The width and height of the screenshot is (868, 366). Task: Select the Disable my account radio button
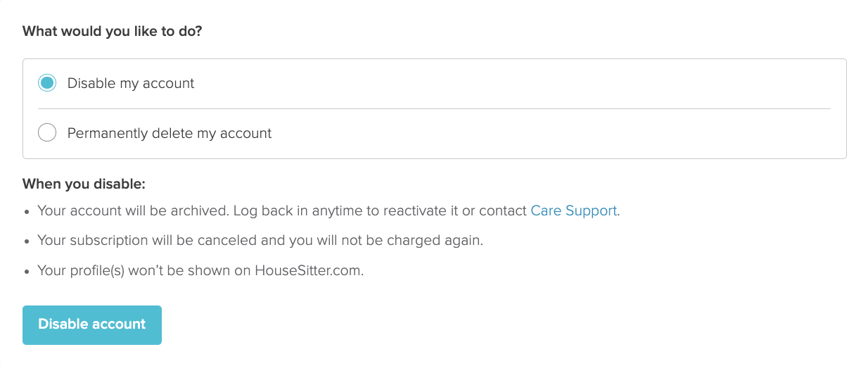[x=47, y=83]
